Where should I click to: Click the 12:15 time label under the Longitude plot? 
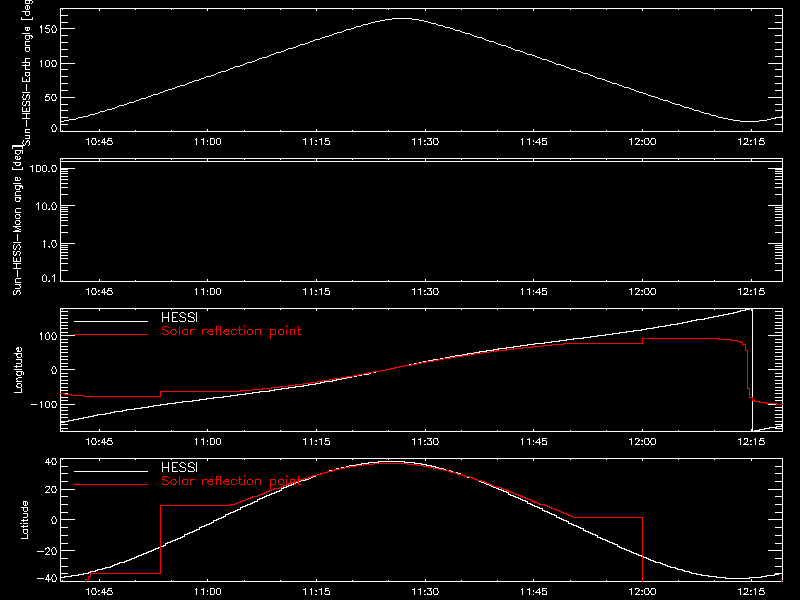751,442
